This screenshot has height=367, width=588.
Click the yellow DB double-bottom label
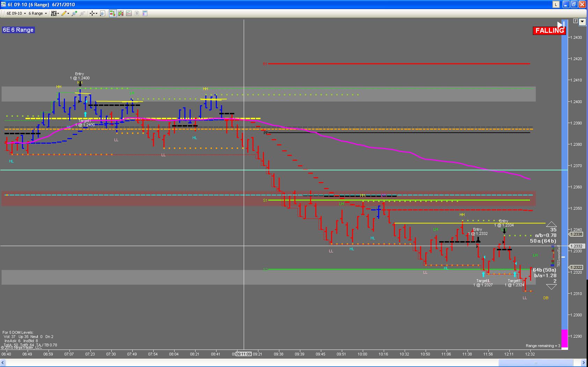coord(546,298)
